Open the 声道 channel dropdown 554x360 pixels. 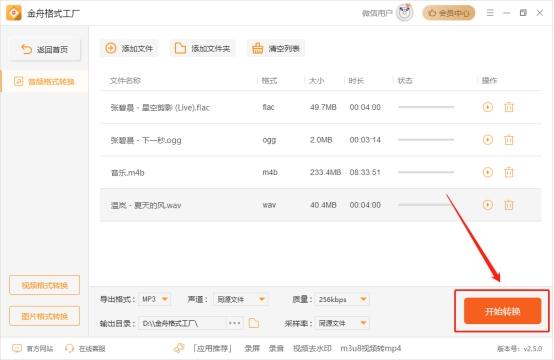(241, 299)
